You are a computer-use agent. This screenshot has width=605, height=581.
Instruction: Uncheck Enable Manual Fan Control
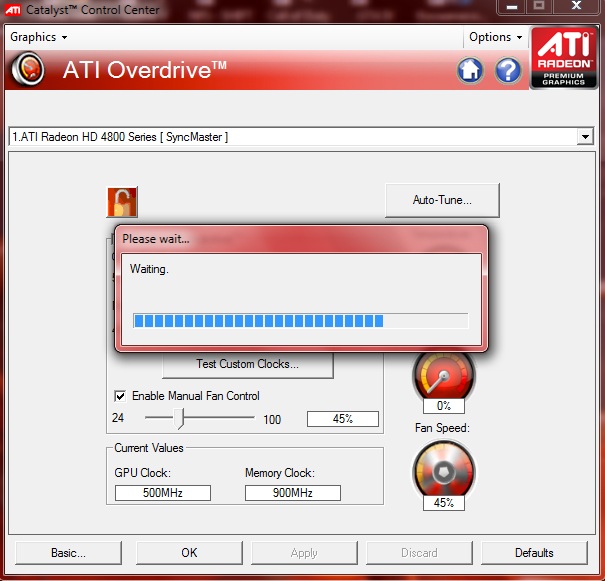[120, 396]
